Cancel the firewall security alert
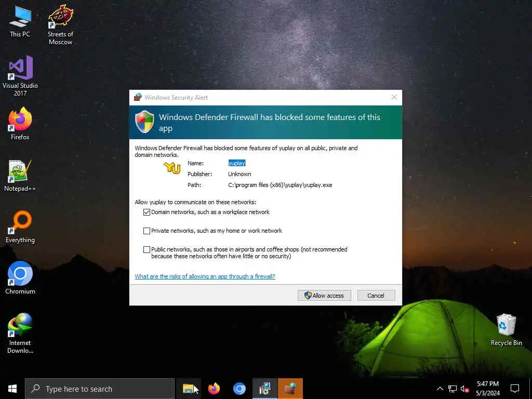532x399 pixels. pyautogui.click(x=376, y=296)
